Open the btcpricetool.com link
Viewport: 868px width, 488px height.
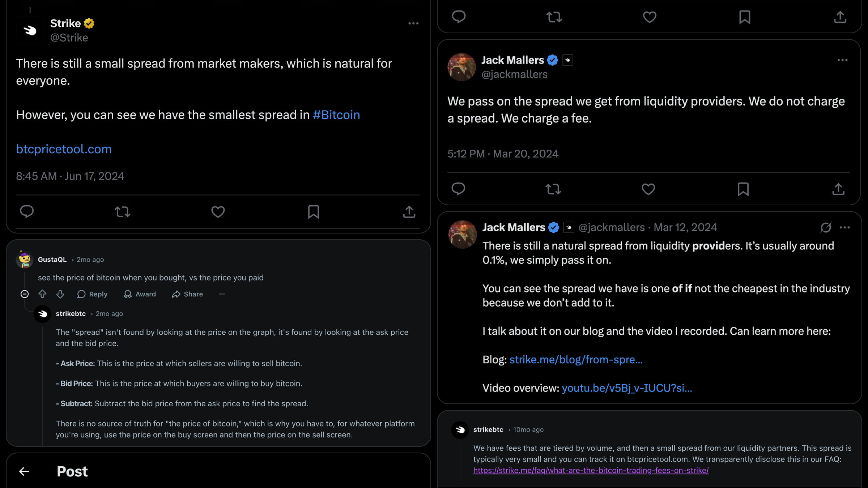64,149
